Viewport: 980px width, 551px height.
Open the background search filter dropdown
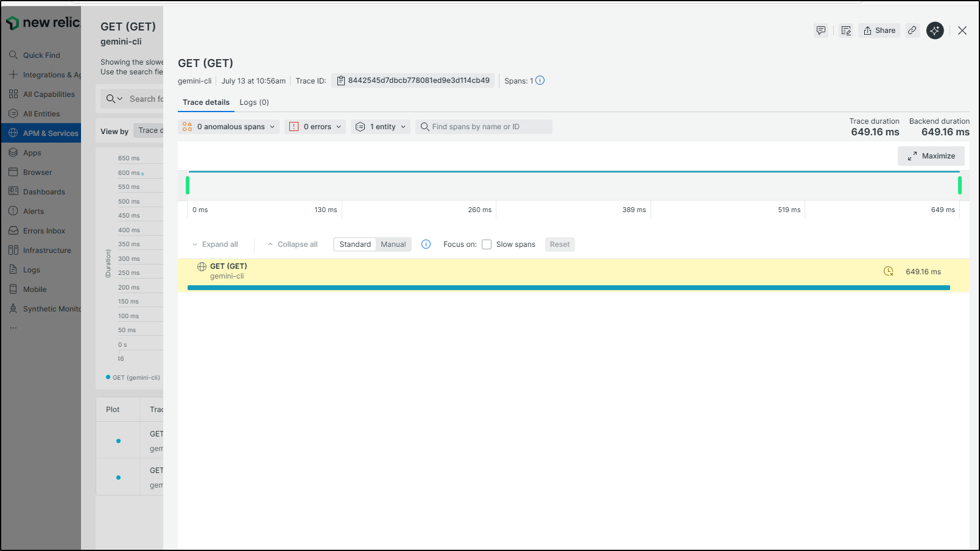pos(115,99)
